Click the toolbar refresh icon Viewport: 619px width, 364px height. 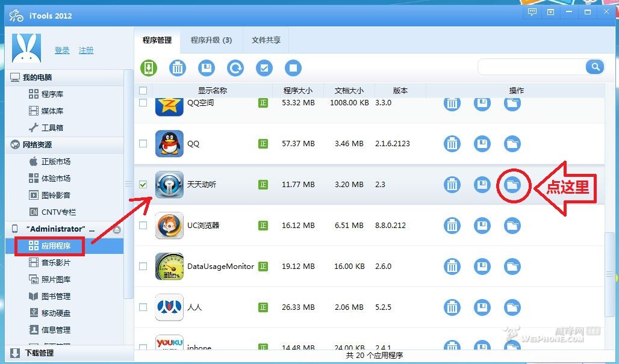tap(235, 68)
